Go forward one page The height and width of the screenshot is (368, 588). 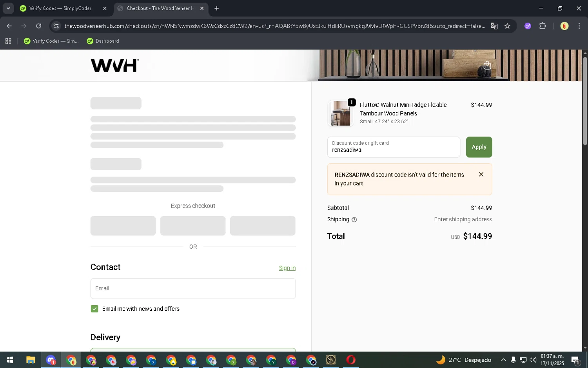pyautogui.click(x=24, y=26)
